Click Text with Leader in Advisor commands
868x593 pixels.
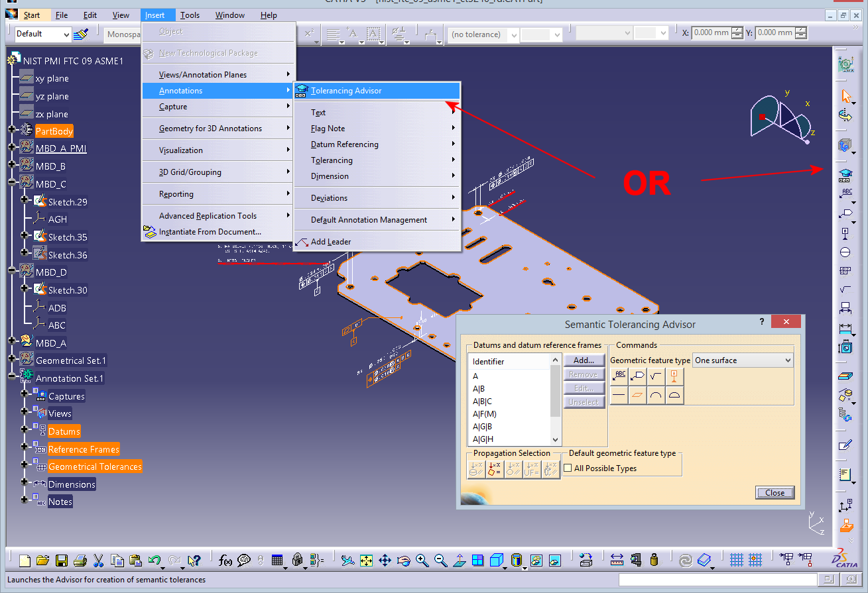click(619, 376)
